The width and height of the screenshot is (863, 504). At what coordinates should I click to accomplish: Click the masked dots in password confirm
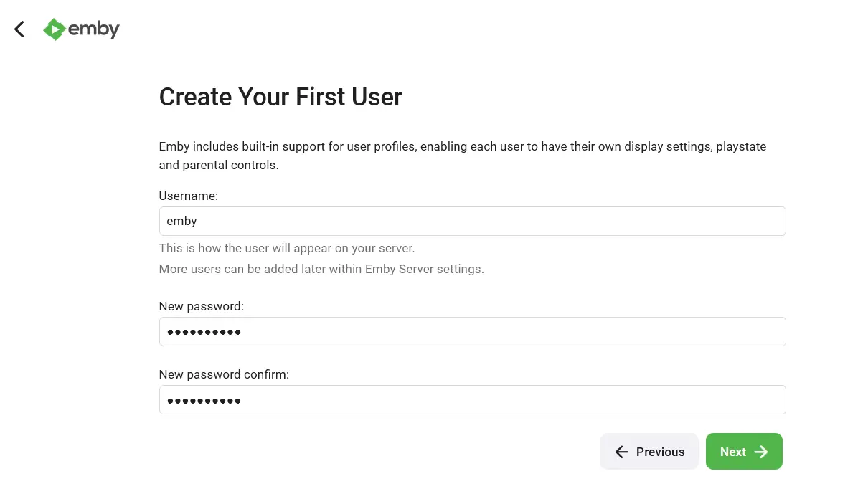tap(204, 400)
